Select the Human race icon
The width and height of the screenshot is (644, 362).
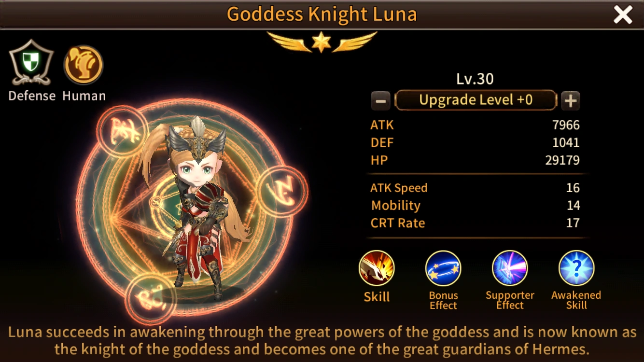(84, 65)
